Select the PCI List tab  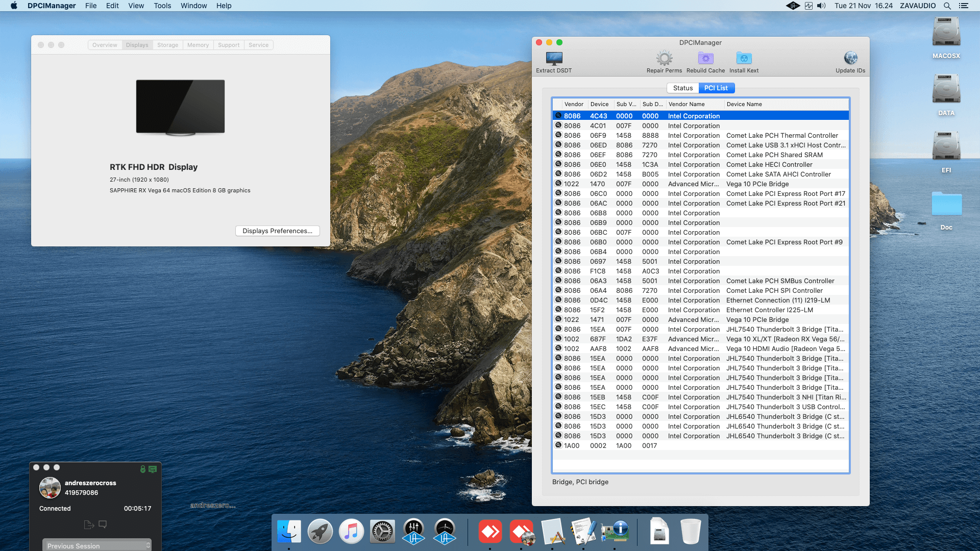click(716, 88)
